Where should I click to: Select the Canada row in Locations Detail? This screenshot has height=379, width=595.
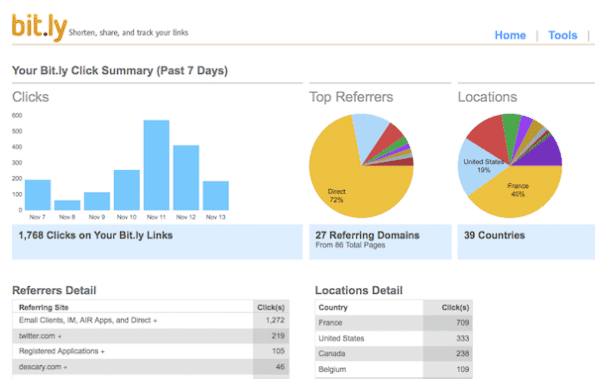point(394,354)
